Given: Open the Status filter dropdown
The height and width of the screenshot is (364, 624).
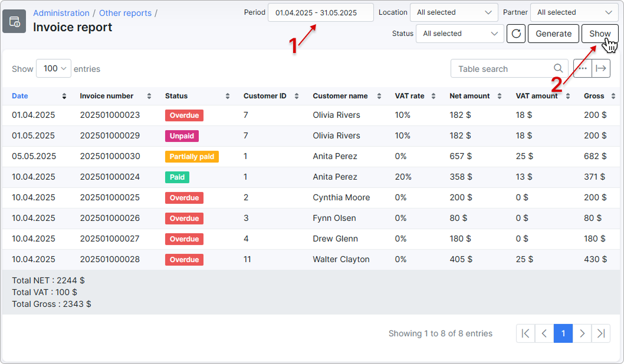Looking at the screenshot, I should (460, 34).
